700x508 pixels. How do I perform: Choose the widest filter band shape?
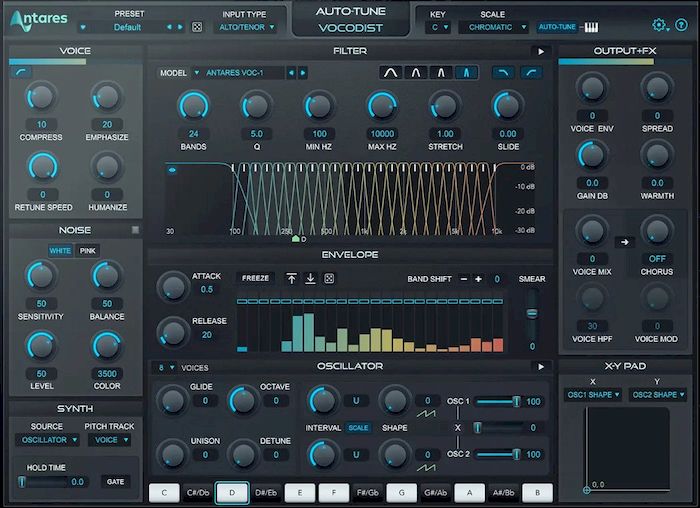[391, 73]
